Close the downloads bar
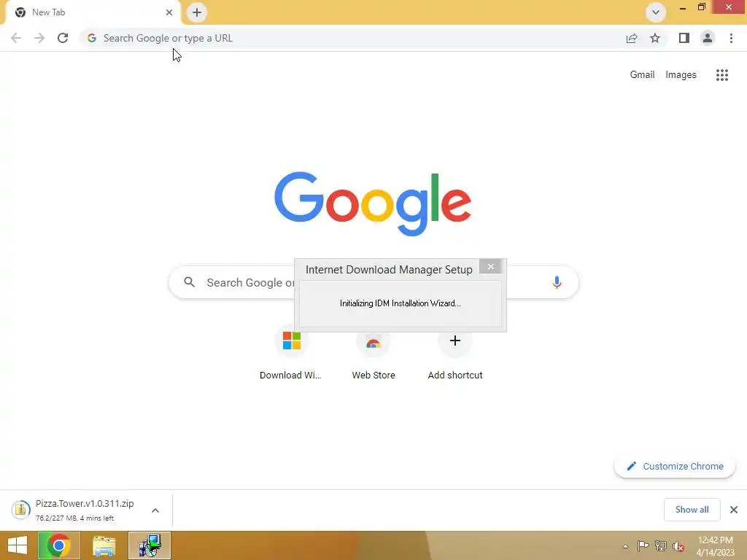 pyautogui.click(x=734, y=510)
